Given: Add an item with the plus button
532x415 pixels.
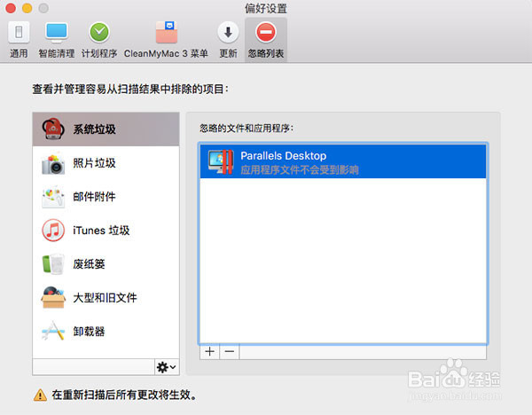Looking at the screenshot, I should click(x=209, y=351).
